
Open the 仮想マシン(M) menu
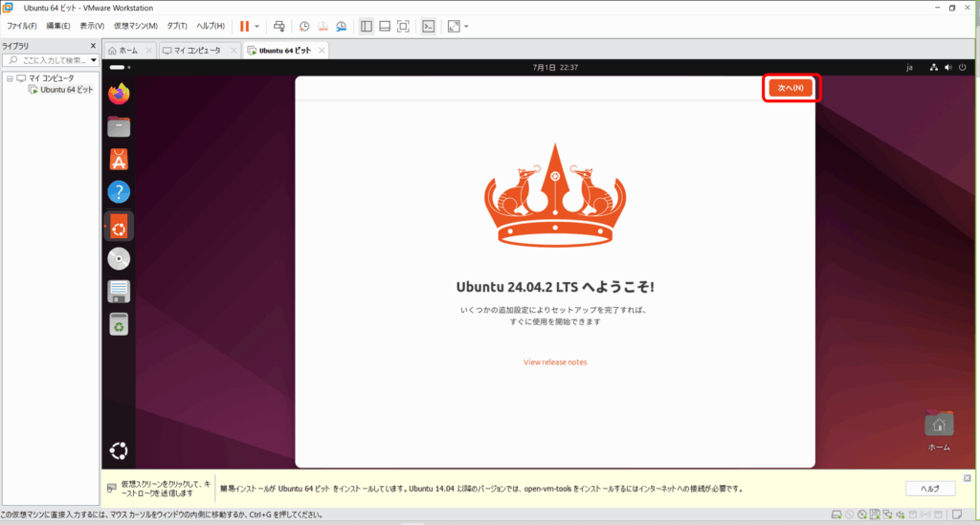[x=135, y=26]
